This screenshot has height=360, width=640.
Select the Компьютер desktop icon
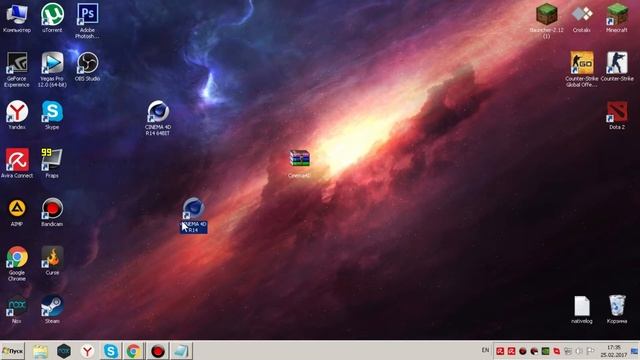[x=17, y=18]
